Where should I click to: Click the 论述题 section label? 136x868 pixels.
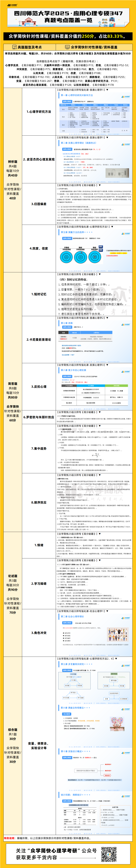[12, 576]
